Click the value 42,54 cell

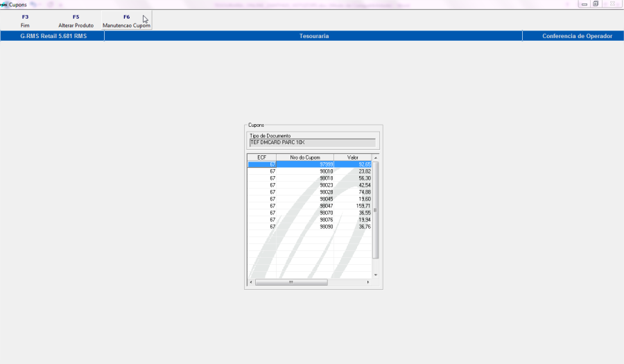pyautogui.click(x=353, y=185)
